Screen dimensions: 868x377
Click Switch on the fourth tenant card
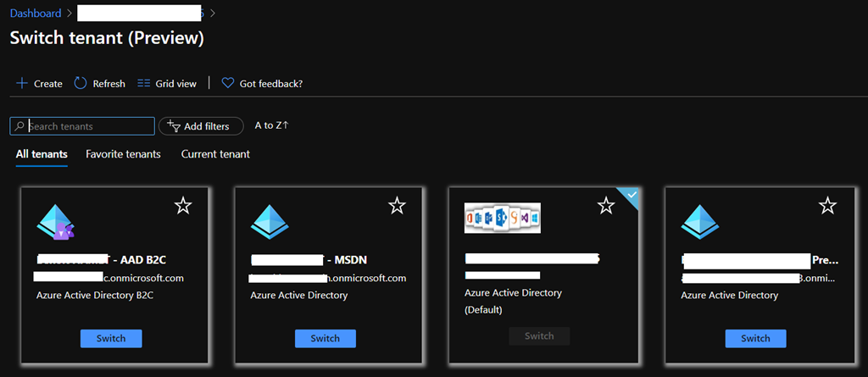(755, 338)
